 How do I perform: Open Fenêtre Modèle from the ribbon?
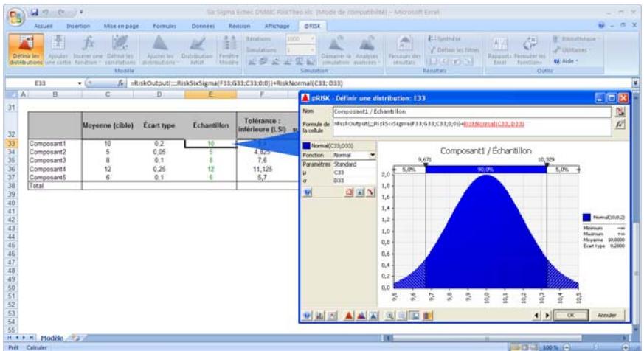(x=229, y=50)
